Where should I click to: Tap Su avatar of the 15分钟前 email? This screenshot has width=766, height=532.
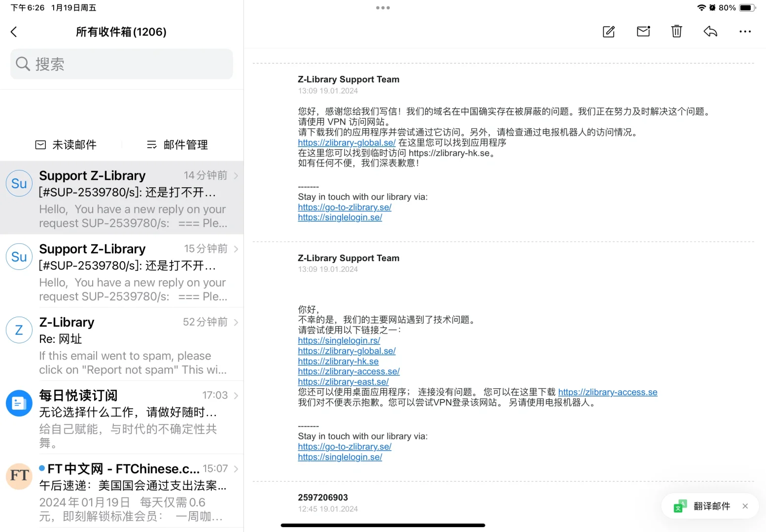(x=19, y=257)
